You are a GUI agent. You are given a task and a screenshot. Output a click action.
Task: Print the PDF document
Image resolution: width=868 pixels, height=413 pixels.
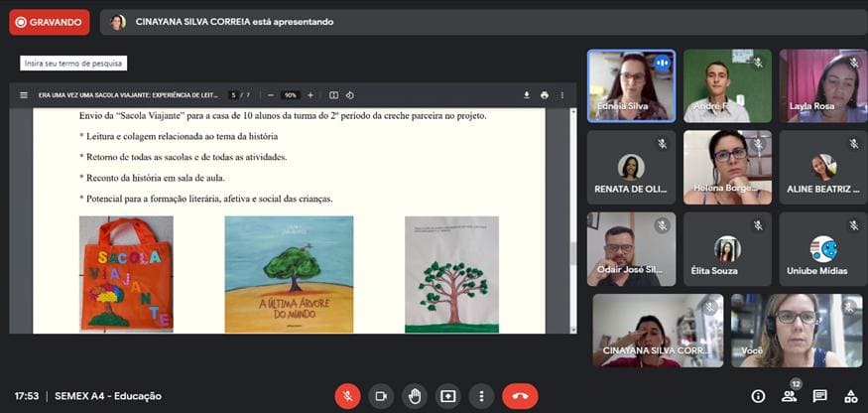point(545,95)
